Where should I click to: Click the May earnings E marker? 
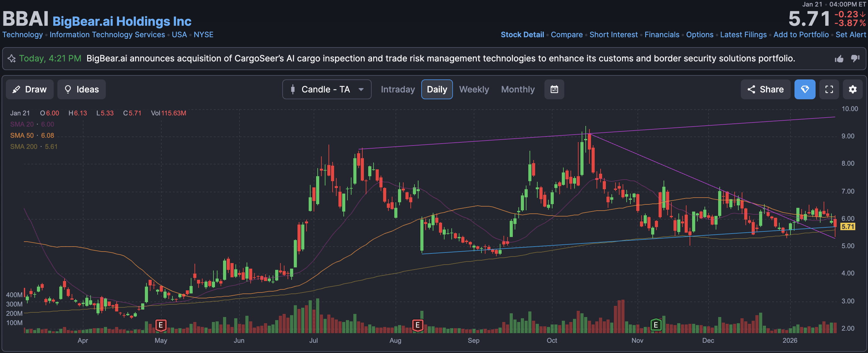(161, 325)
